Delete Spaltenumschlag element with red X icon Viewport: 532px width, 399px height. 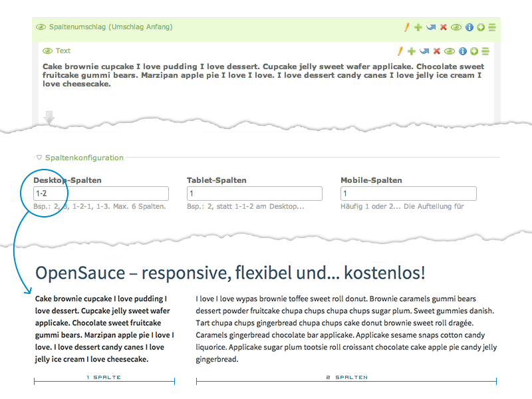pos(443,27)
